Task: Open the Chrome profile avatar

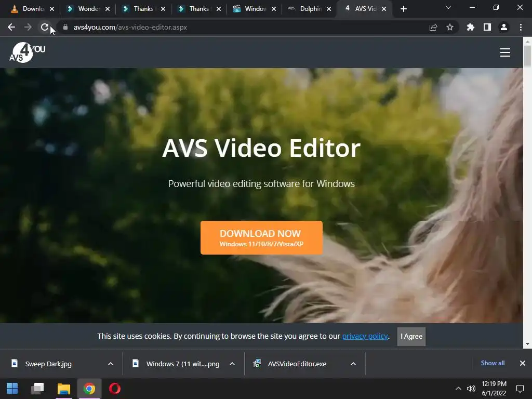Action: pyautogui.click(x=504, y=27)
